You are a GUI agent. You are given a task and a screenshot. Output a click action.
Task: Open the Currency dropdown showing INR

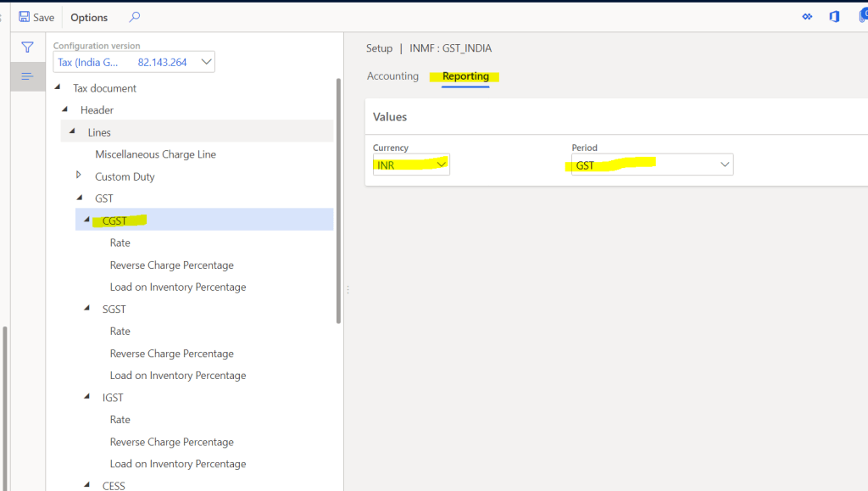[441, 165]
